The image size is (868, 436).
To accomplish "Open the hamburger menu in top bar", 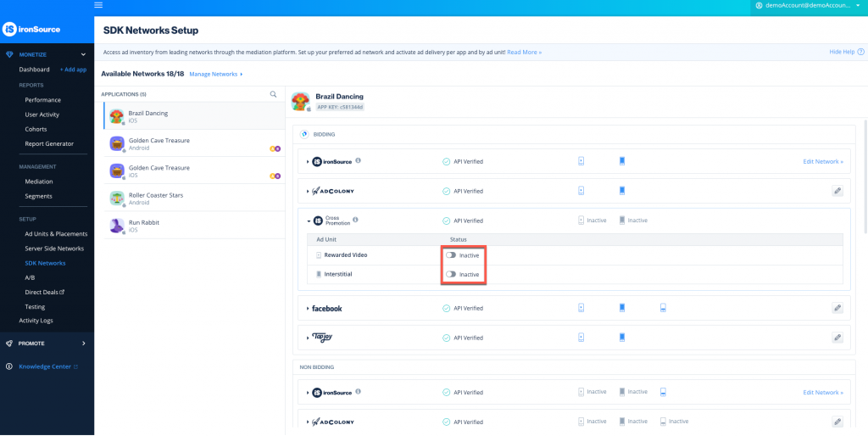I will tap(98, 5).
